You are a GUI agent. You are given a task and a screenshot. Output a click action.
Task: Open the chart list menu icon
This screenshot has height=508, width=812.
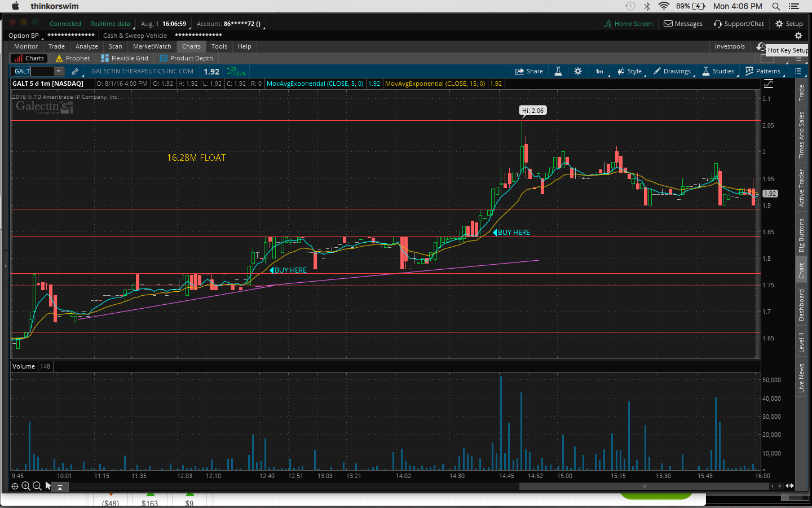(798, 71)
